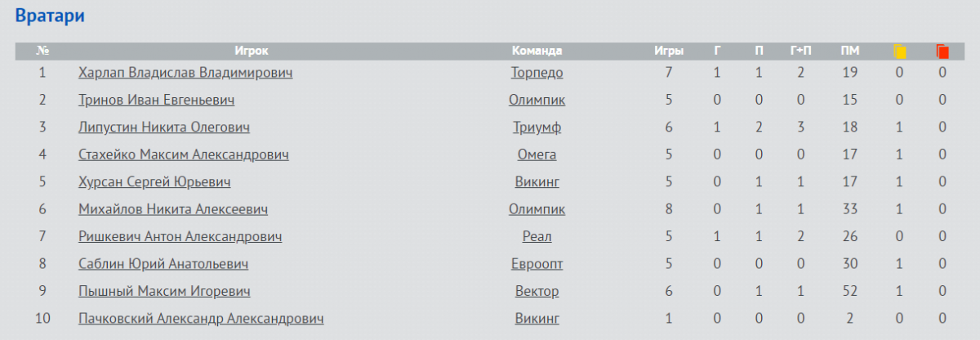Open player Пачковский Александр Александрович

pos(201,318)
